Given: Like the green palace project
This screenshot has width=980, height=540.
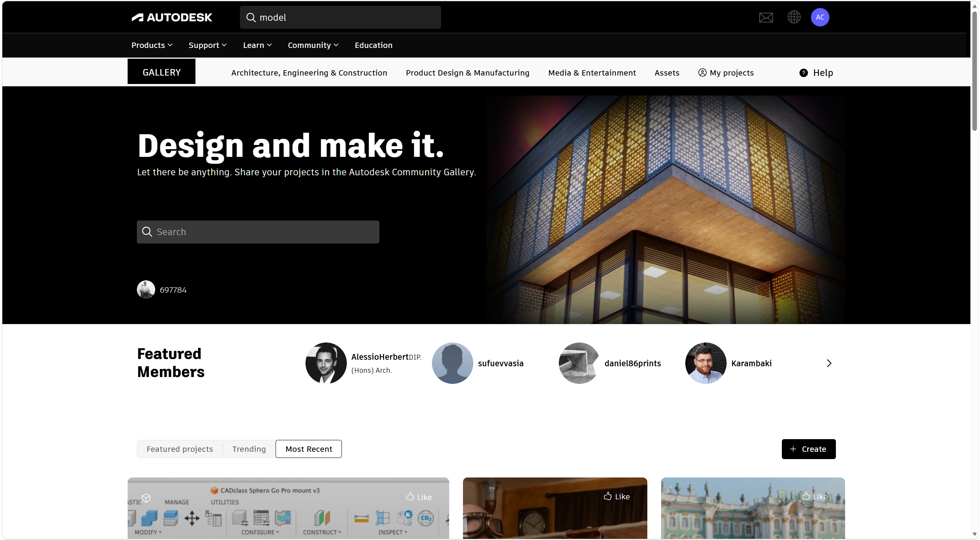Looking at the screenshot, I should (x=815, y=496).
